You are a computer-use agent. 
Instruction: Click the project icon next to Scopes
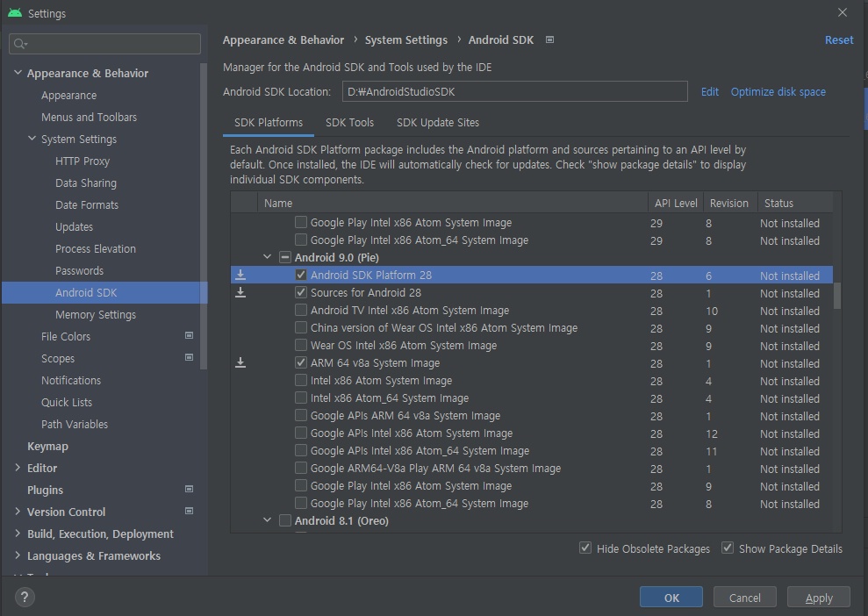click(189, 357)
